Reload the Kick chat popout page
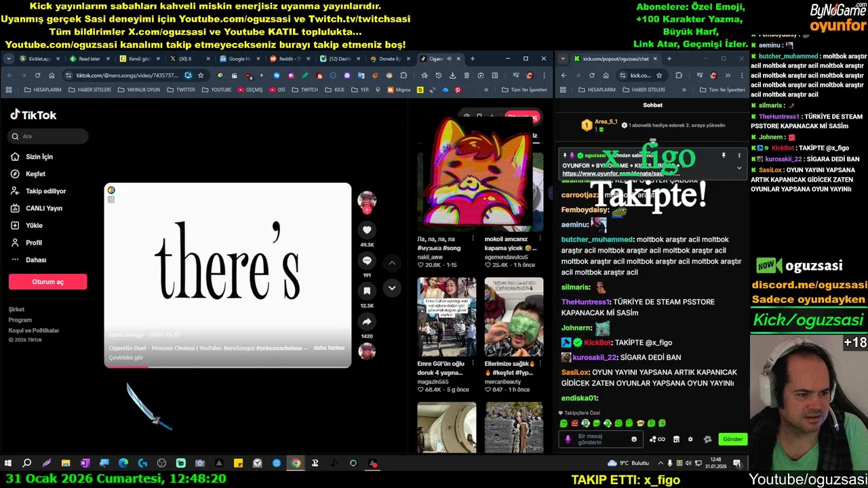Viewport: 868px width, 488px height. tap(591, 75)
